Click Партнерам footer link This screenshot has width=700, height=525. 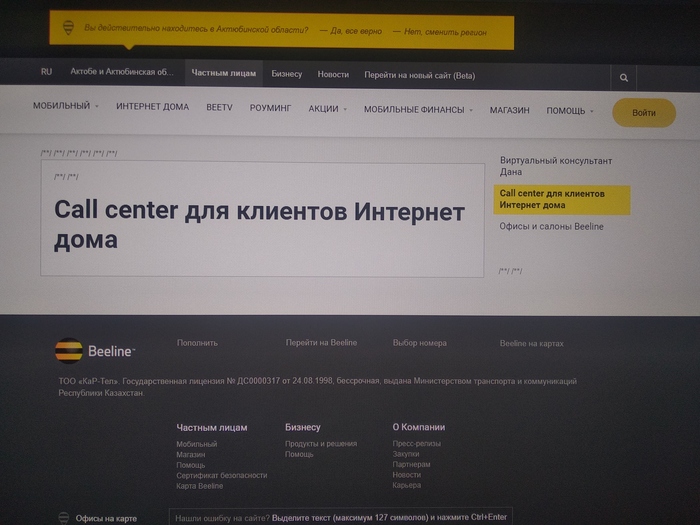tap(411, 464)
